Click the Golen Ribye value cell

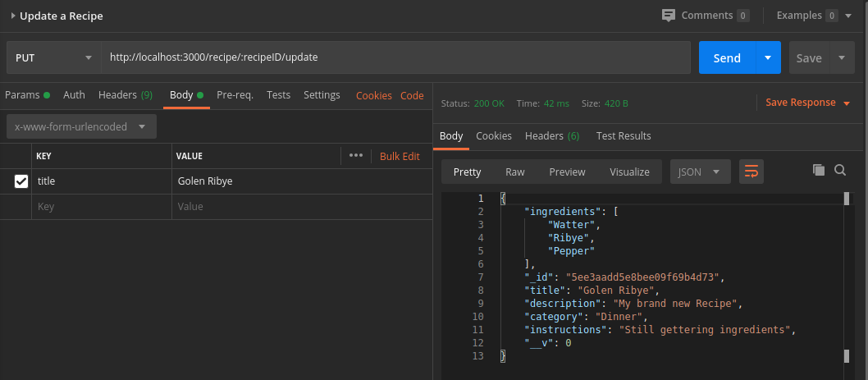pos(302,181)
